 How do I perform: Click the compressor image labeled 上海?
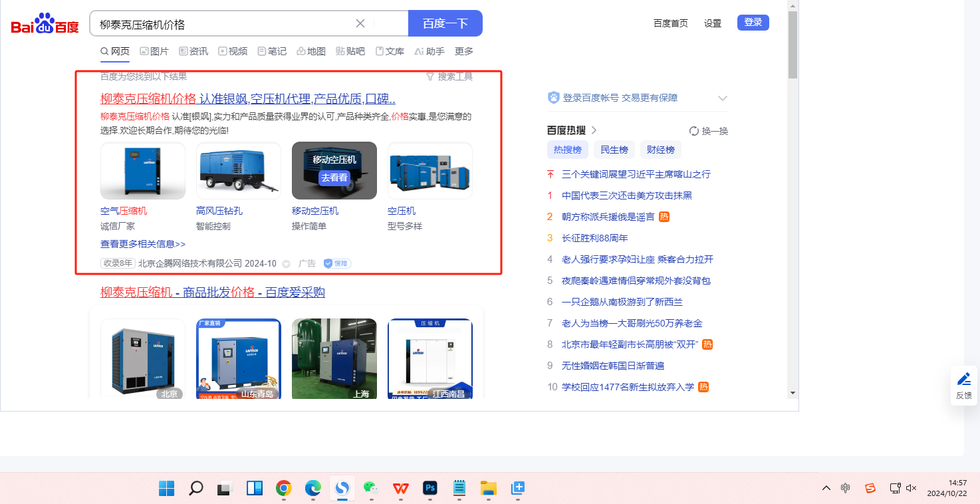click(334, 359)
